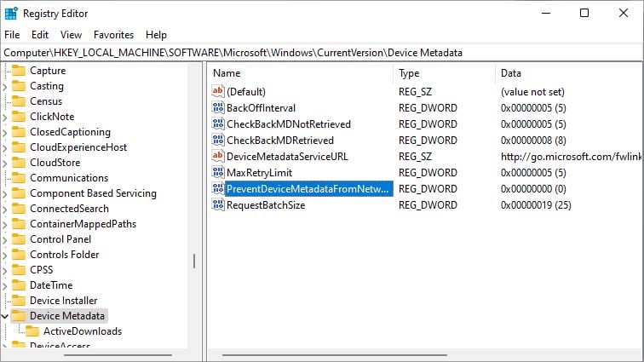This screenshot has width=644, height=362.
Task: Click the folder icon beside Control Panel
Action: [x=19, y=239]
